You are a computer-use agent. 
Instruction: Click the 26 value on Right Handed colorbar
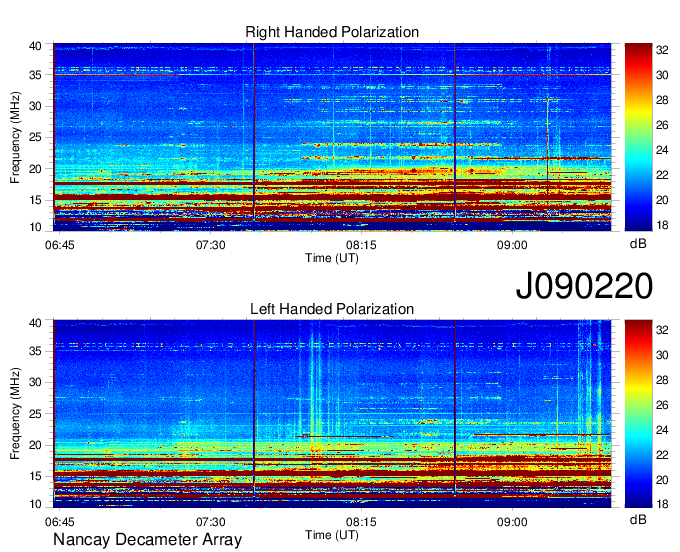coord(662,125)
